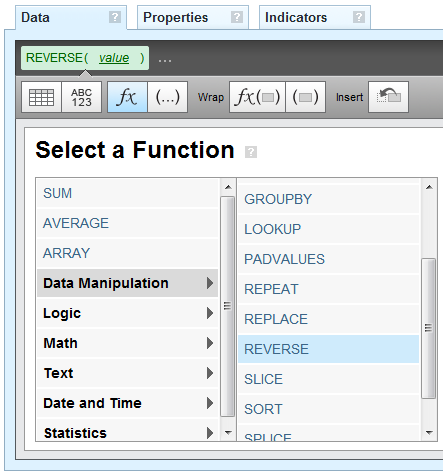Expand the Text category
This screenshot has height=475, width=443.
127,373
